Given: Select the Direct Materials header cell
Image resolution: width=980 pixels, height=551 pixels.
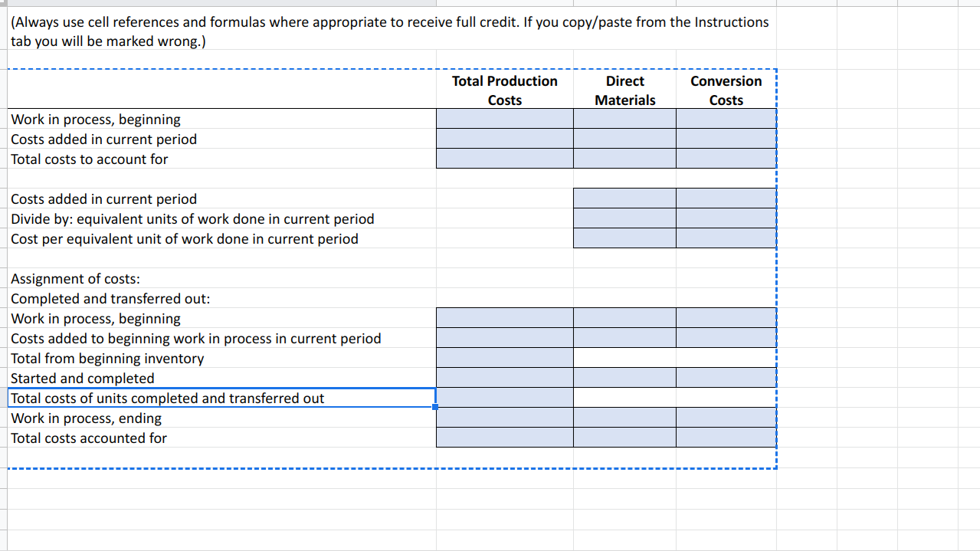Looking at the screenshot, I should (x=624, y=90).
